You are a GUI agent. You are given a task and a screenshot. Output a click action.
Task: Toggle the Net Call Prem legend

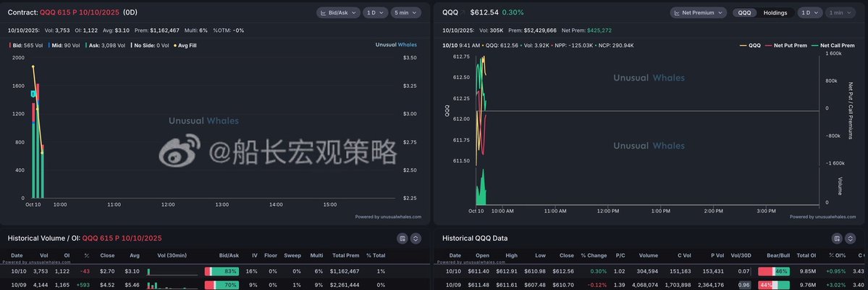833,46
